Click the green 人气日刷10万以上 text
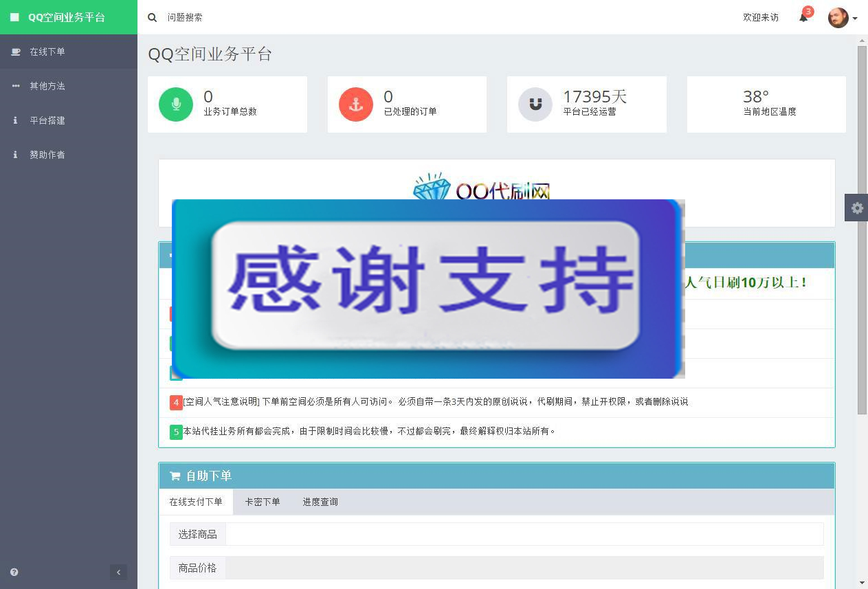The height and width of the screenshot is (589, 868). coord(746,282)
